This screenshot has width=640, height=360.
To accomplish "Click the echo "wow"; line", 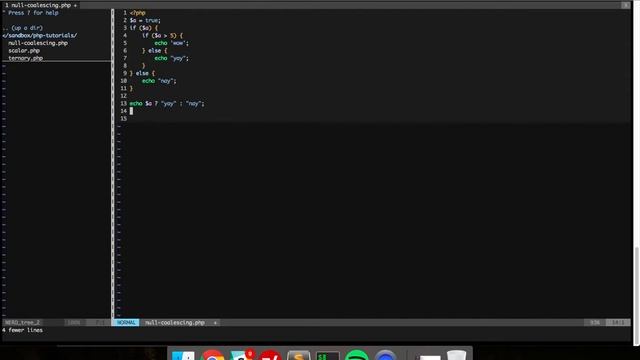I will tap(171, 43).
